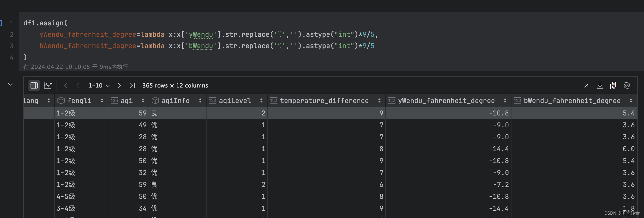Download the table data icon

[x=600, y=85]
